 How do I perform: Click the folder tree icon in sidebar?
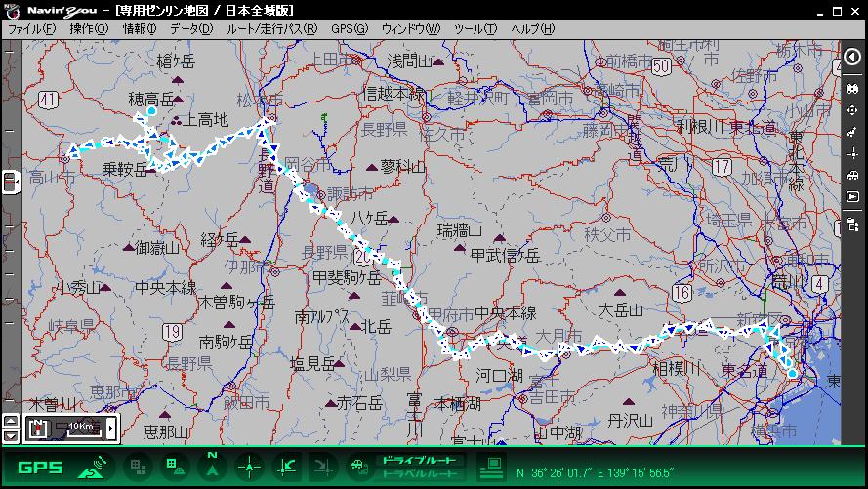[x=852, y=224]
